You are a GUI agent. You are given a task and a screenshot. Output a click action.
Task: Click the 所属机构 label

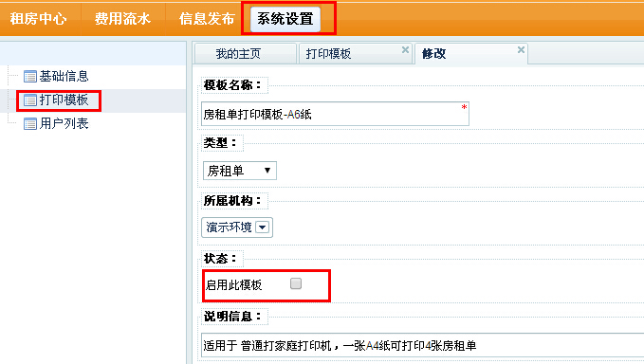pyautogui.click(x=232, y=201)
